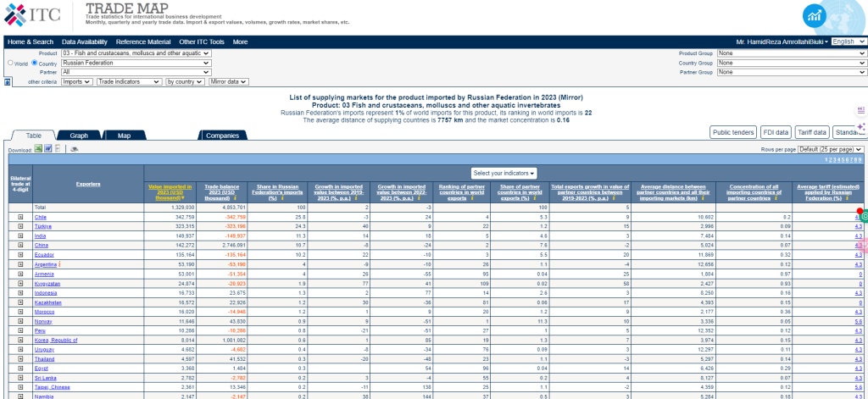The image size is (868, 399).
Task: Open the Product dropdown
Action: click(136, 53)
